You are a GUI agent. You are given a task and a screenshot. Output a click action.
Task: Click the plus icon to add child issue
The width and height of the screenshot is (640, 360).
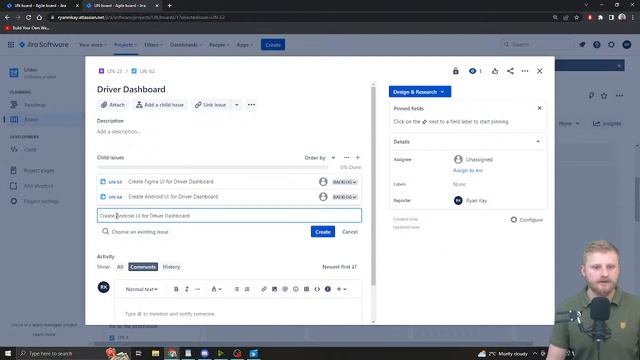(358, 158)
